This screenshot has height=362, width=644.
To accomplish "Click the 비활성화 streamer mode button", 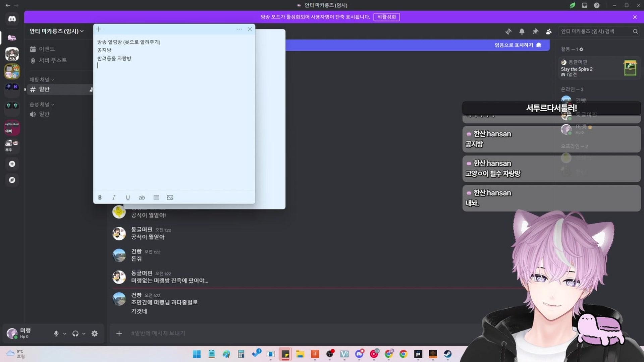I will (386, 17).
